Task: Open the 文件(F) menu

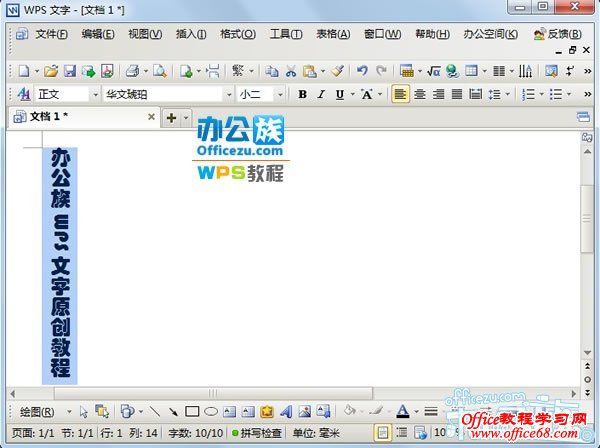Action: [51, 34]
